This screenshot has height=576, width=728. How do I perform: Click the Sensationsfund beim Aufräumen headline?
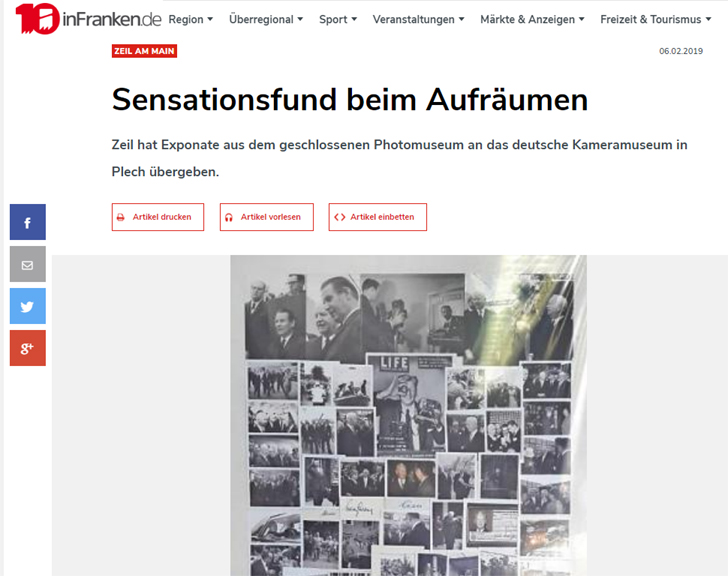(x=350, y=100)
